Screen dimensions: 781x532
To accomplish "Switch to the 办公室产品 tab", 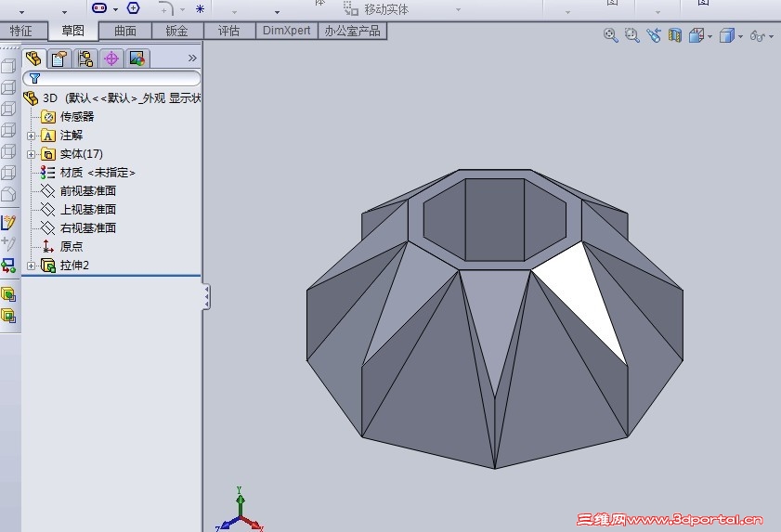I will (352, 31).
